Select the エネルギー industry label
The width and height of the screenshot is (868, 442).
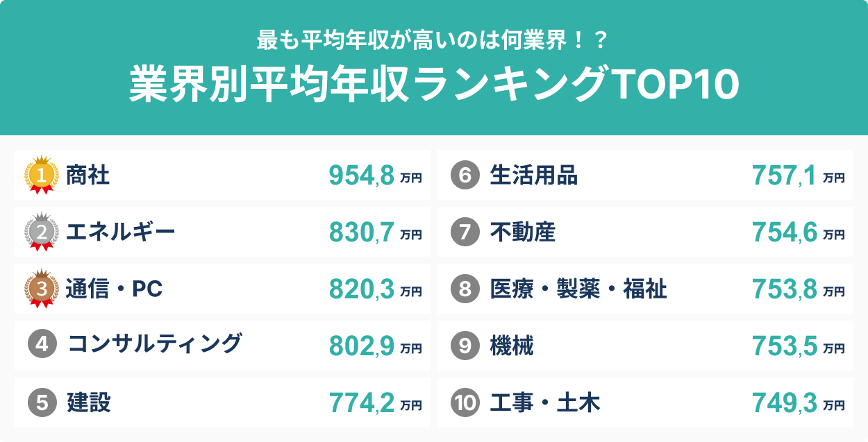pos(120,232)
